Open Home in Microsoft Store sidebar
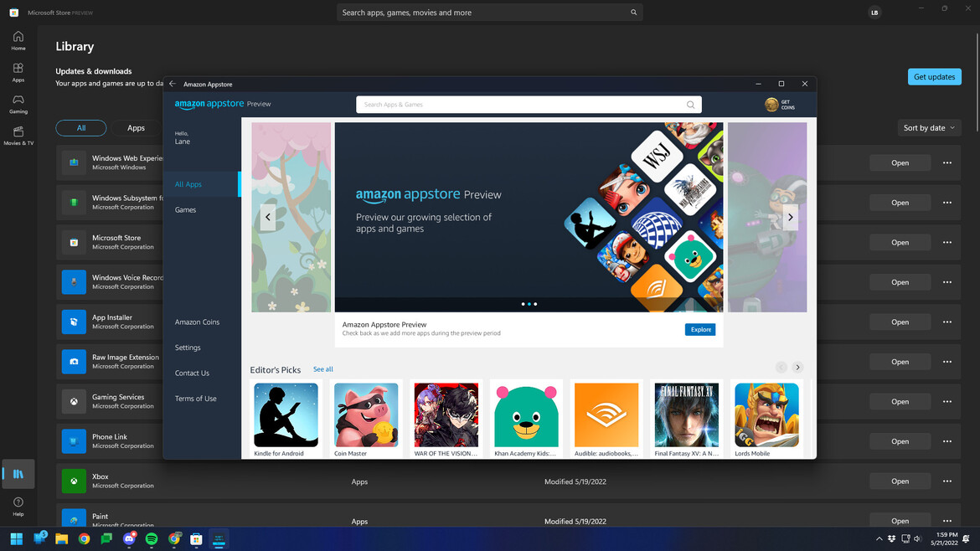This screenshot has width=980, height=551. (18, 40)
